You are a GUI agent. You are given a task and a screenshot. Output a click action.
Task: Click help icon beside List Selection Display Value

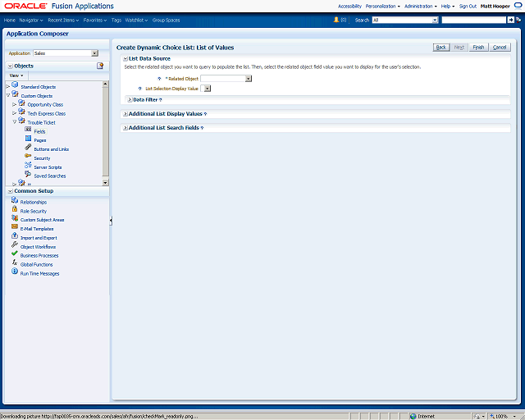click(x=140, y=89)
